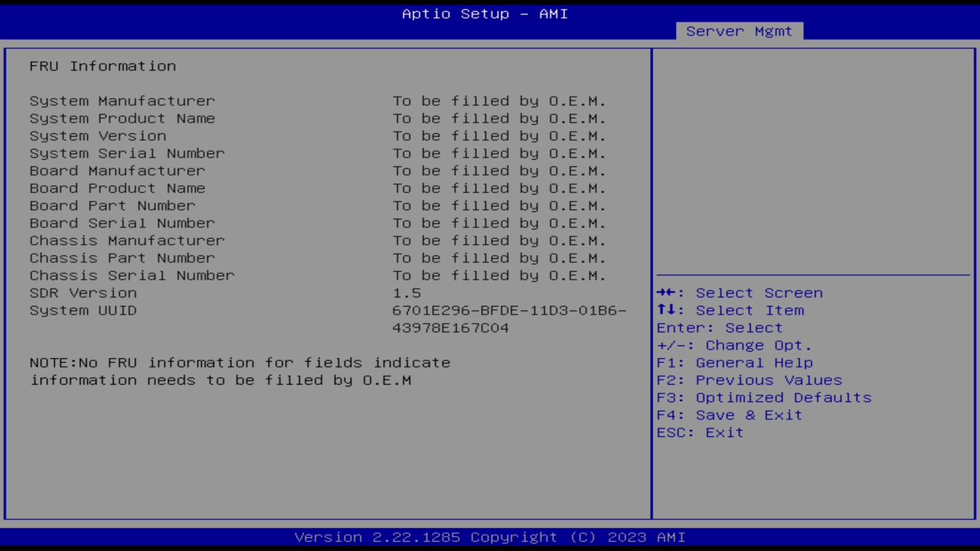Click the Aptio Setup - AMI title
The height and width of the screenshot is (551, 980).
tap(485, 14)
